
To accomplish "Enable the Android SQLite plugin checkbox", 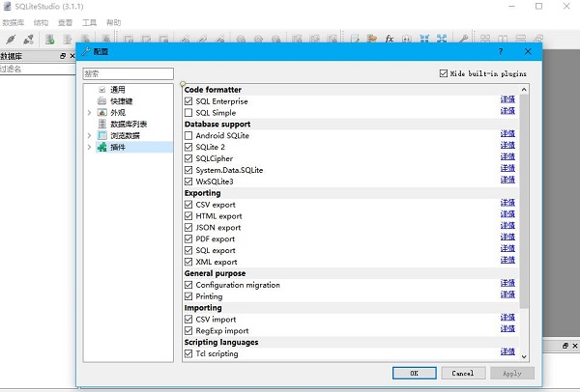I will [x=188, y=135].
